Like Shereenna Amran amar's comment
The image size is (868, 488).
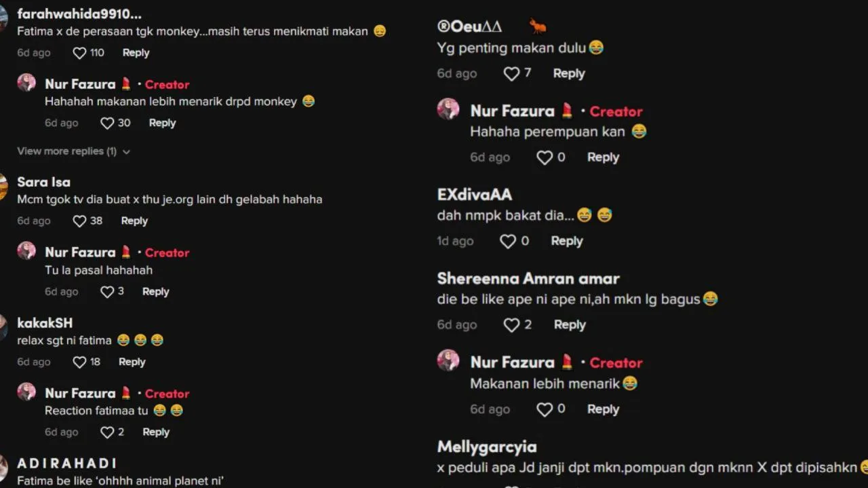click(511, 325)
